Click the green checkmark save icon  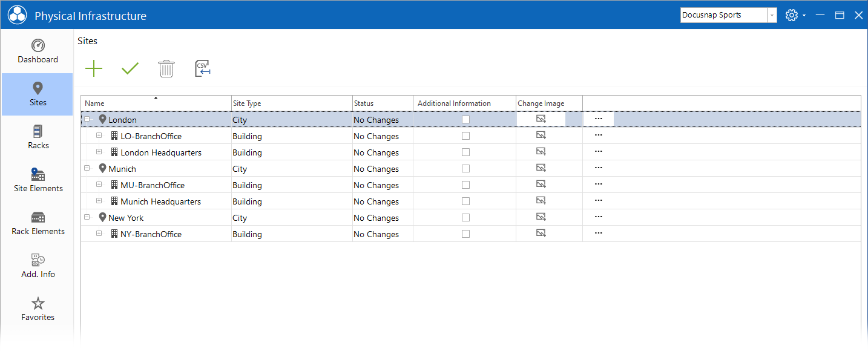pos(130,69)
